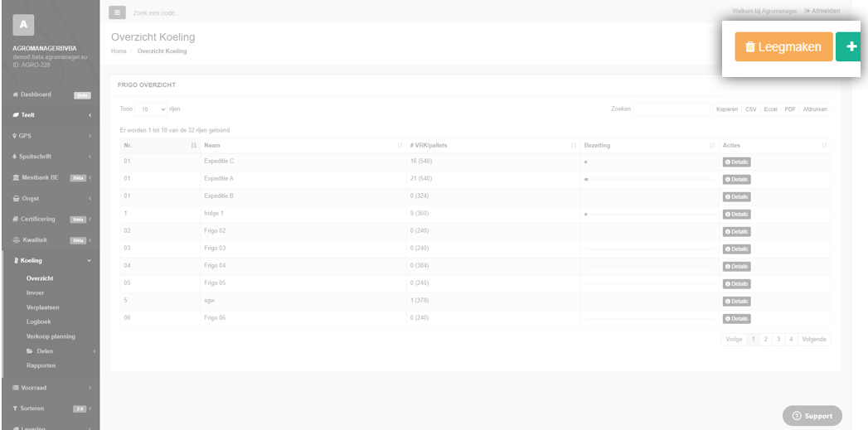Open Overzicht under Koeling

[x=40, y=278]
